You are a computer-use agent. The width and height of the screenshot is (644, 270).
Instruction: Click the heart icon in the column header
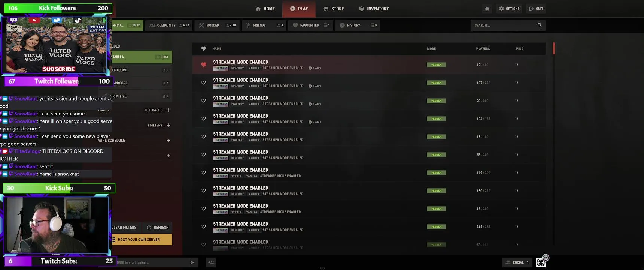coord(204,49)
